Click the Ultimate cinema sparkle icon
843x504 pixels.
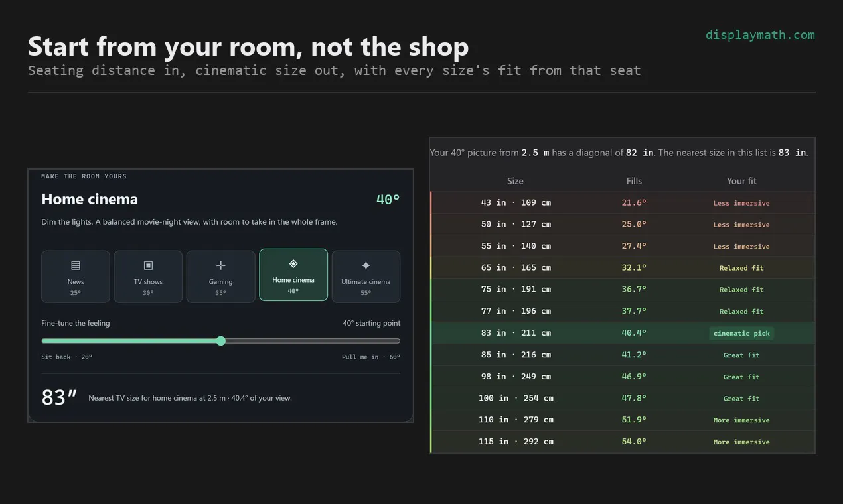366,265
